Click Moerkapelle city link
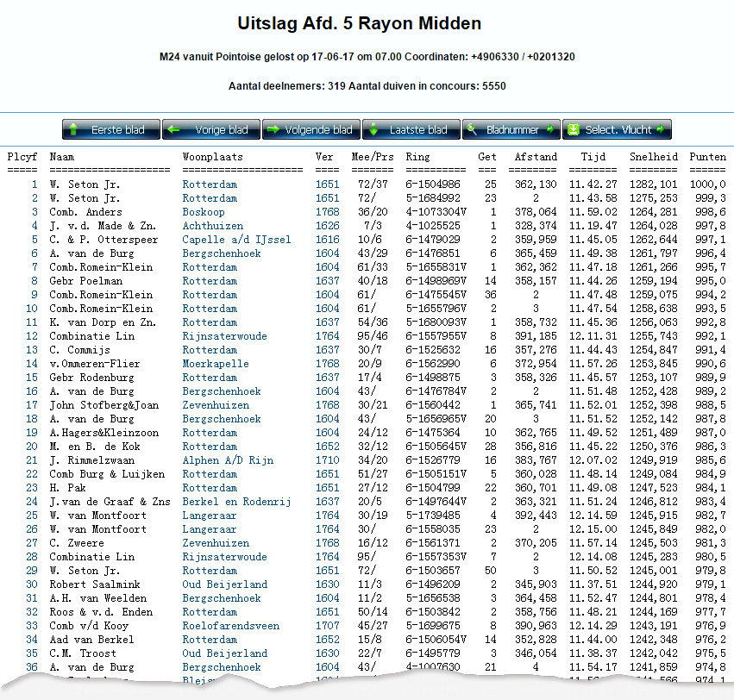 (216, 364)
